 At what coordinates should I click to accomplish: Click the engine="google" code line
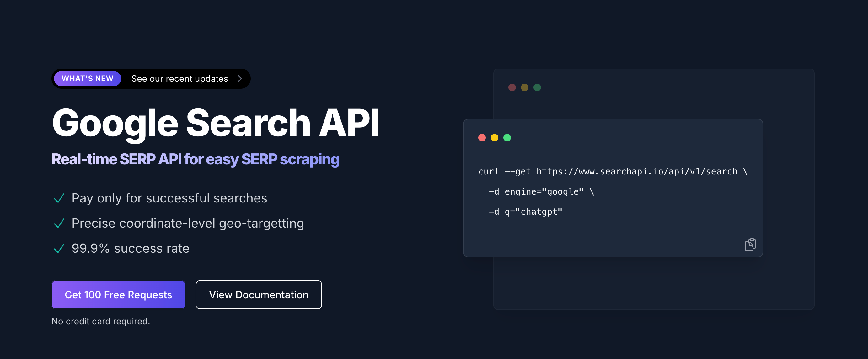click(x=541, y=192)
